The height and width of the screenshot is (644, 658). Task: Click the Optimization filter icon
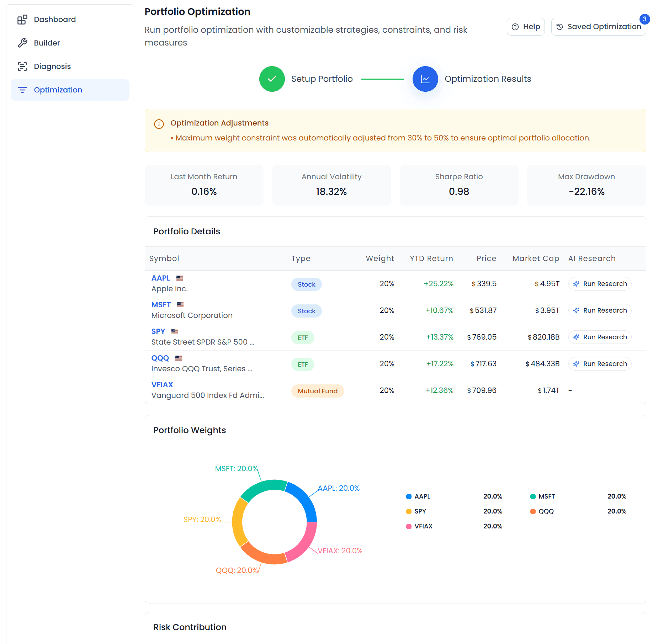click(x=22, y=90)
